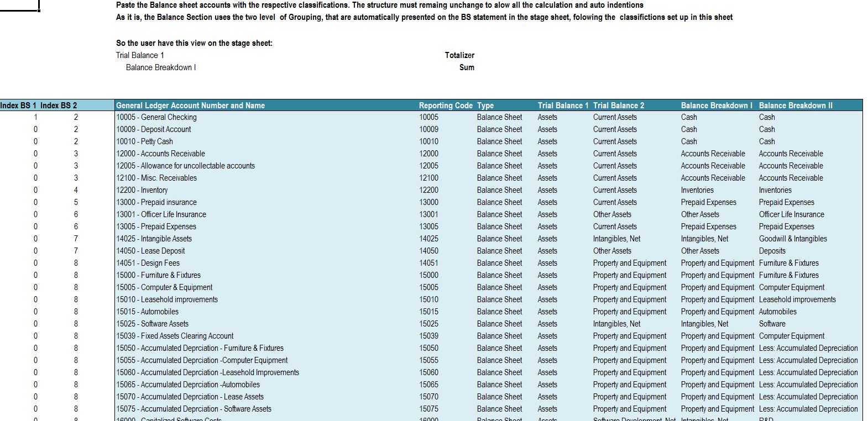Image resolution: width=868 pixels, height=421 pixels.
Task: Select the 'Totalizer' label cell
Action: click(x=459, y=55)
